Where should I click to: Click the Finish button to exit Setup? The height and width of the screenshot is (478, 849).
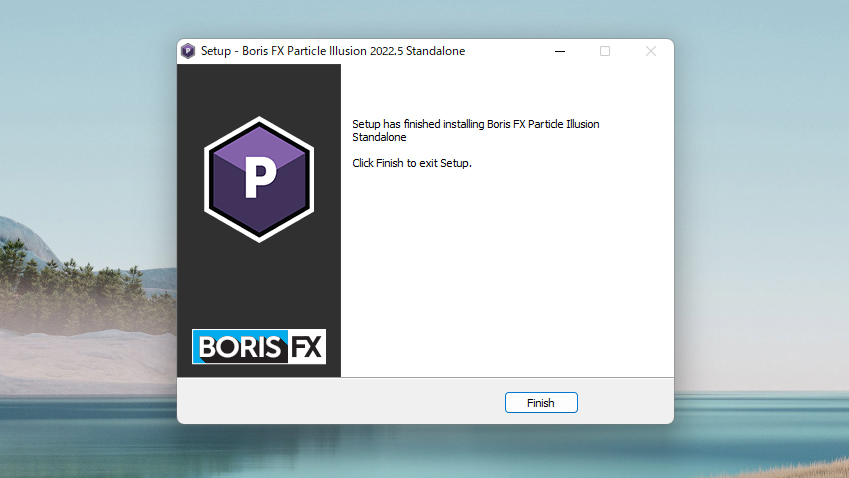tap(541, 403)
